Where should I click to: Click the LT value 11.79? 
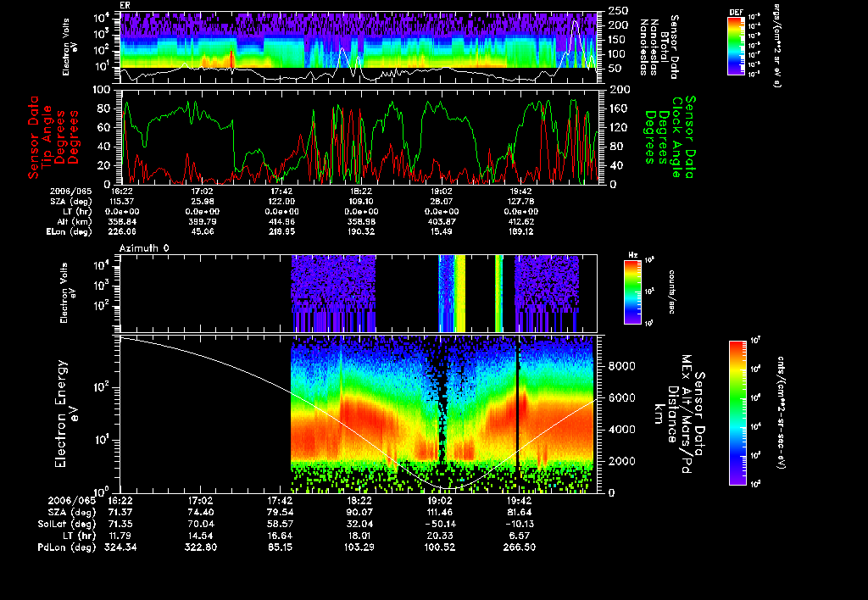tap(120, 536)
